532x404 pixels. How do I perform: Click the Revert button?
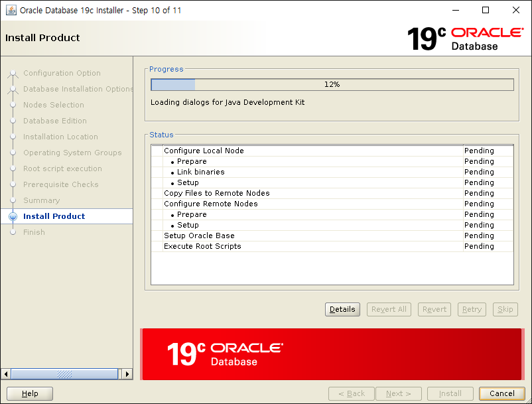pos(434,309)
